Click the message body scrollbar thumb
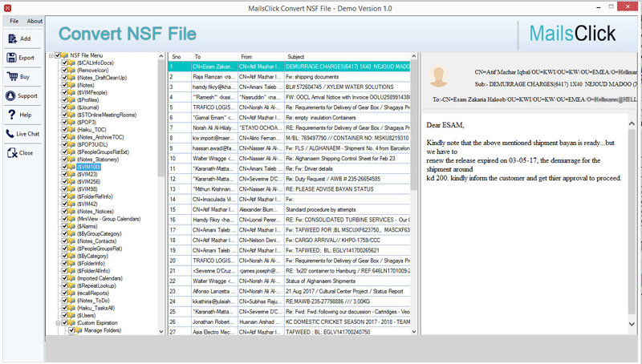 coord(632,223)
